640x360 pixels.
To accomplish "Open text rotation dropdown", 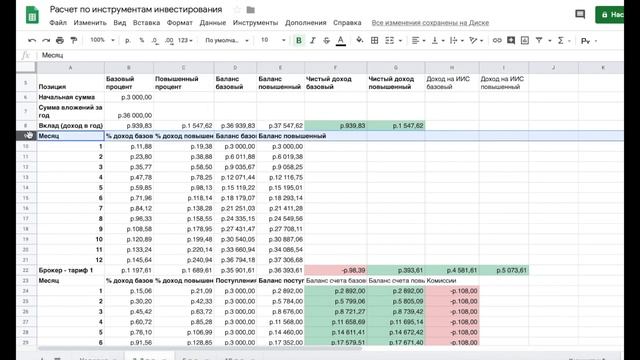I will [476, 40].
